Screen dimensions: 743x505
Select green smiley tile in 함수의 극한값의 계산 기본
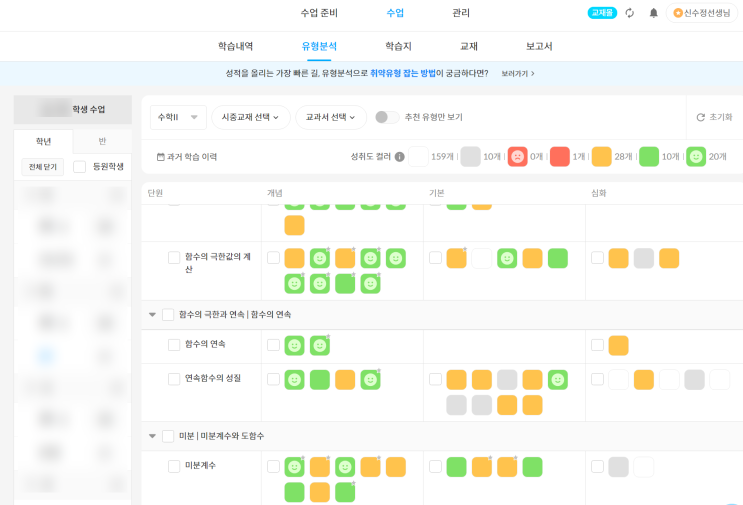(x=507, y=258)
